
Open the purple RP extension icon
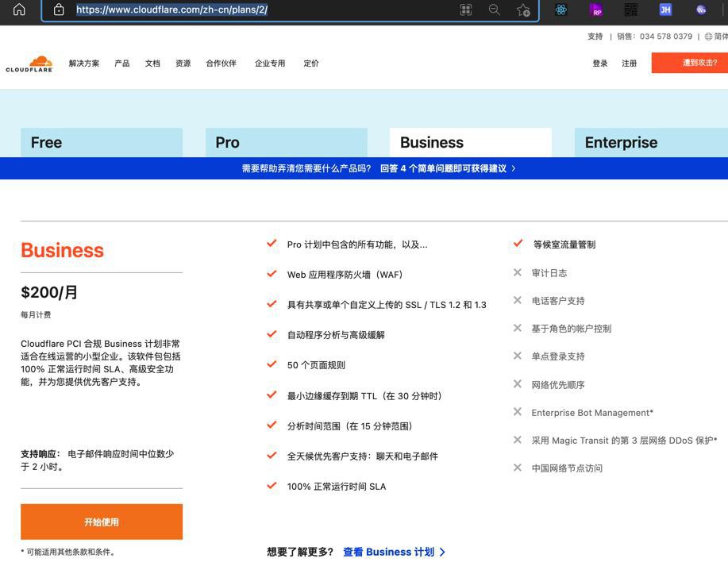pyautogui.click(x=596, y=10)
